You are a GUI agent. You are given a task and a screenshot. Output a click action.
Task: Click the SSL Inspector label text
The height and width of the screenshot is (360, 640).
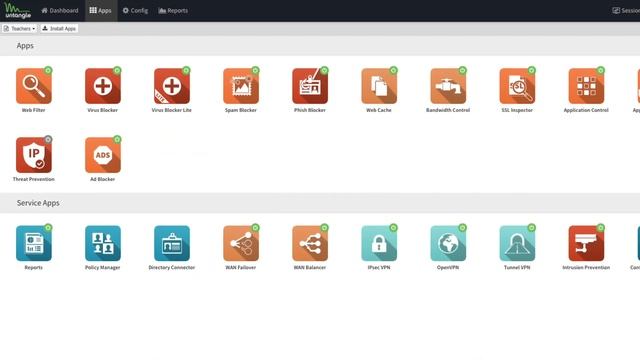click(517, 110)
